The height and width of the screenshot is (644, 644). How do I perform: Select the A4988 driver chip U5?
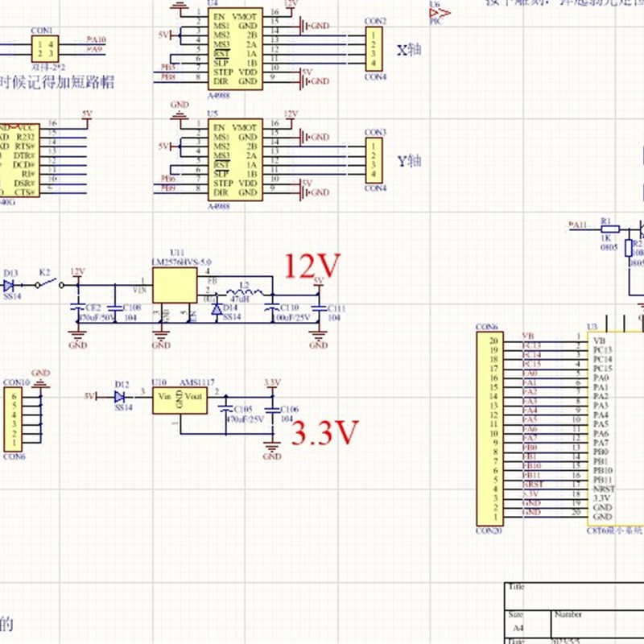[x=233, y=159]
